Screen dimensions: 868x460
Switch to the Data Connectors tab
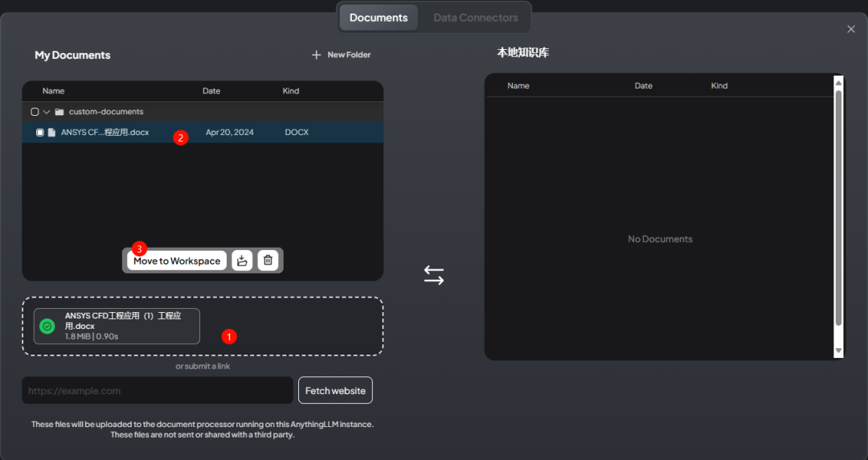click(476, 18)
